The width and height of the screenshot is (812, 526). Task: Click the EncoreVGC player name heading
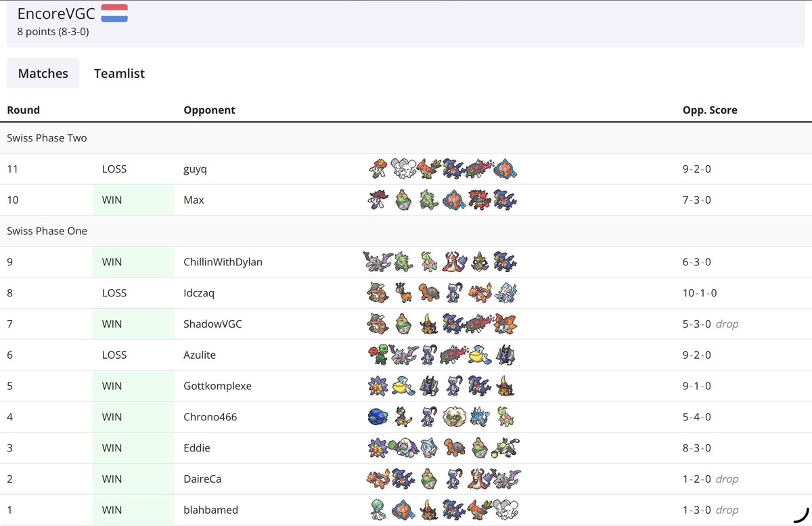[x=55, y=14]
